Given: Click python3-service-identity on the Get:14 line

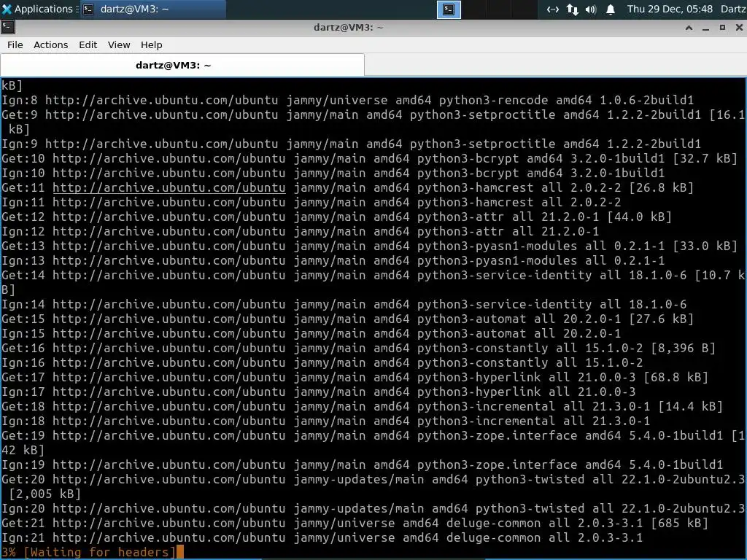Looking at the screenshot, I should pyautogui.click(x=505, y=275).
